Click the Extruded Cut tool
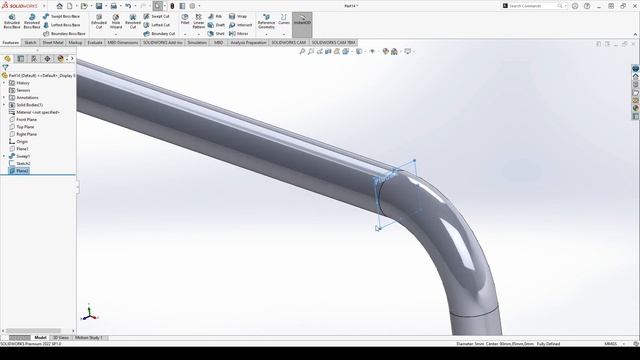 click(x=99, y=21)
